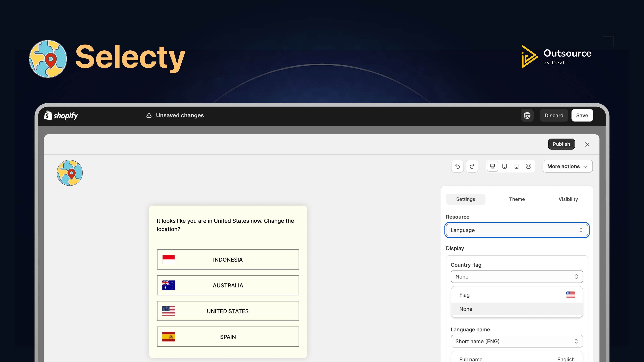This screenshot has width=644, height=362.
Task: Click the Publish button
Action: (561, 144)
